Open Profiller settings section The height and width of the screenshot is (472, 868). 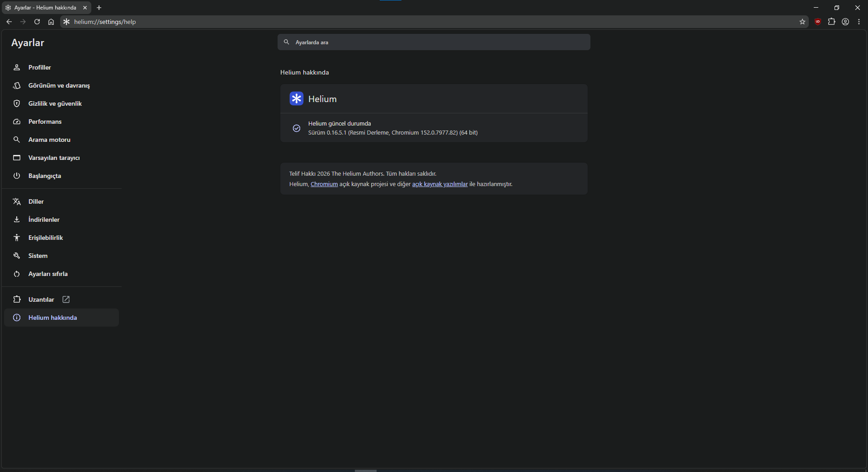(61, 67)
